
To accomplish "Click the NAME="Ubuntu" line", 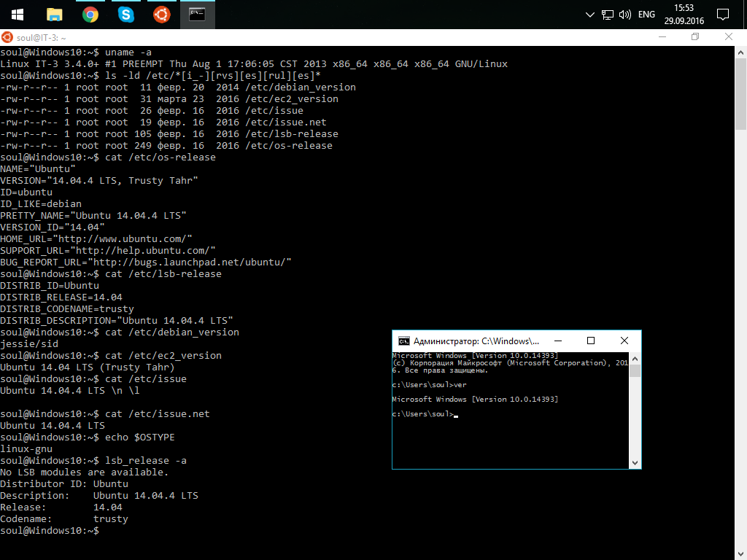I will pos(38,169).
